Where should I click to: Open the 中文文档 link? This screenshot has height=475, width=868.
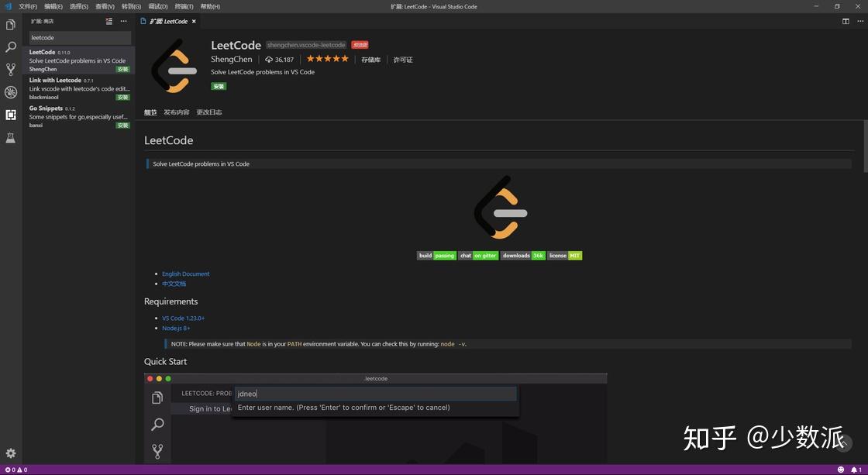click(174, 284)
